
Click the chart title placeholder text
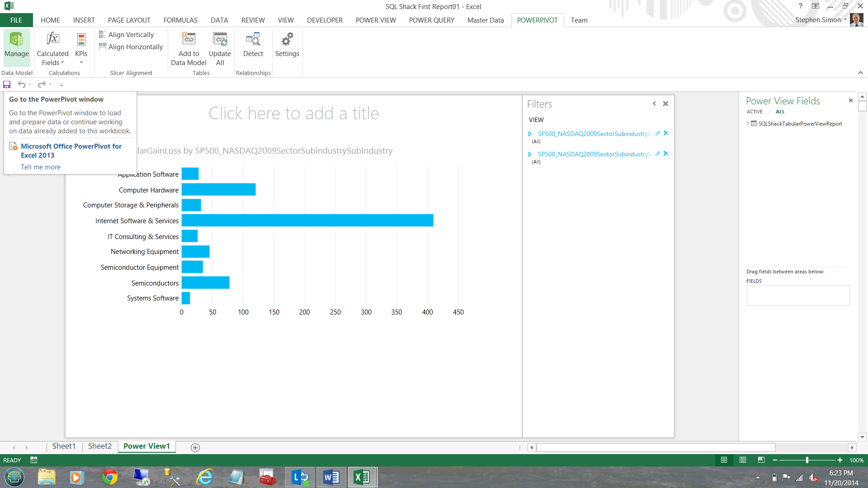(x=294, y=113)
